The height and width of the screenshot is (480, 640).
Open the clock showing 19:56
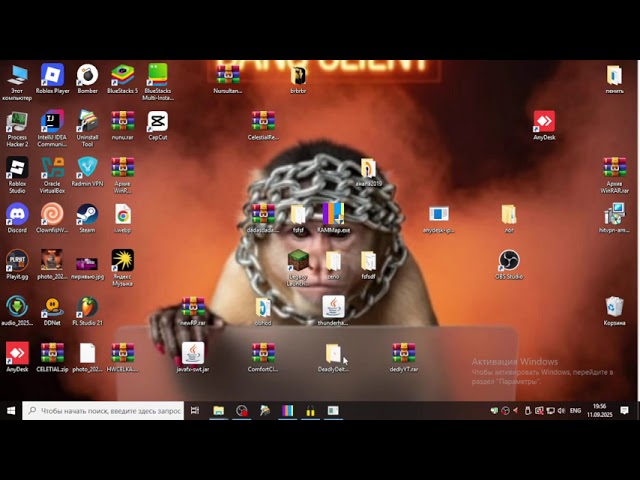point(600,411)
